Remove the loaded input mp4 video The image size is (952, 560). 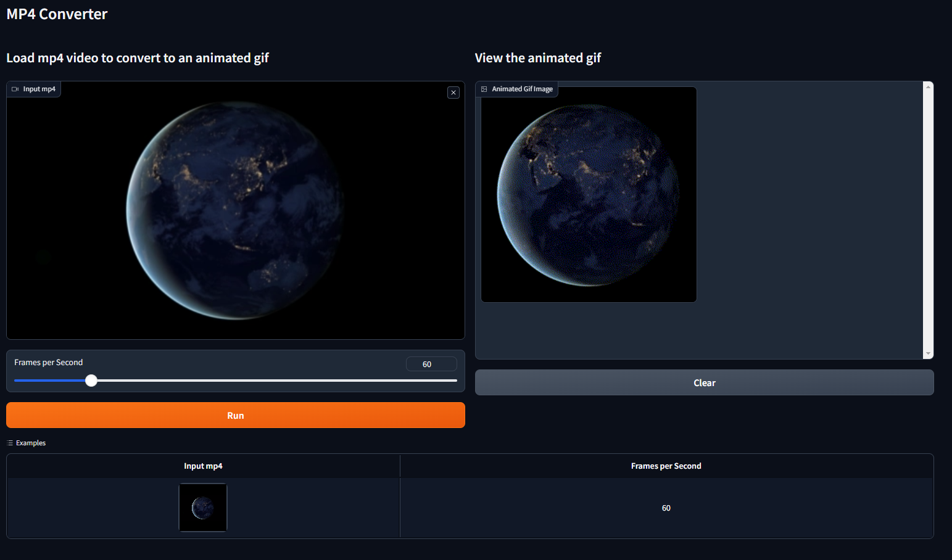point(453,93)
